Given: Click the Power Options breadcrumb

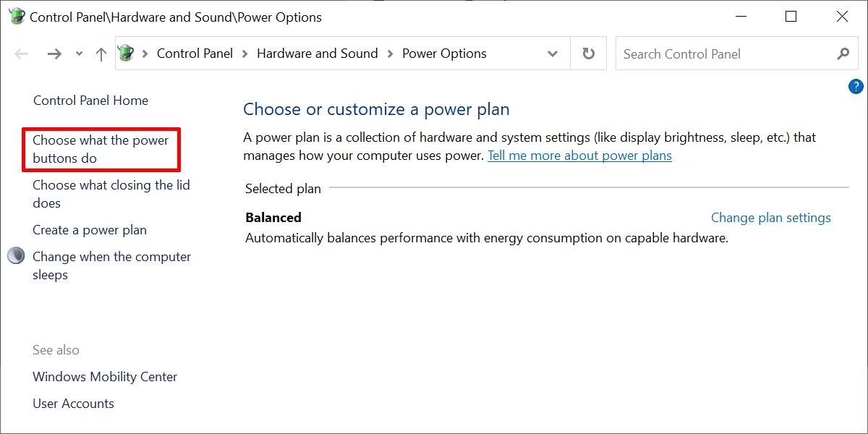Looking at the screenshot, I should pos(444,54).
